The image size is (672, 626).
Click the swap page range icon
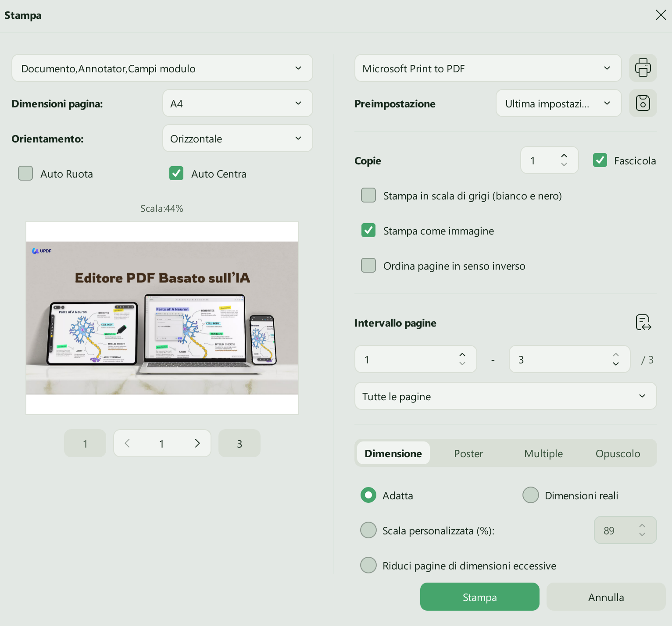point(643,323)
